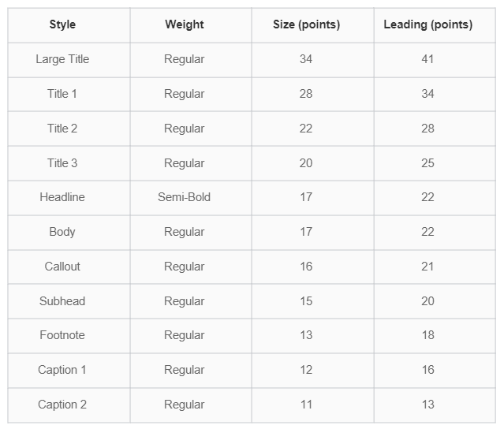
Task: Click the size value 34 cell
Action: click(306, 59)
